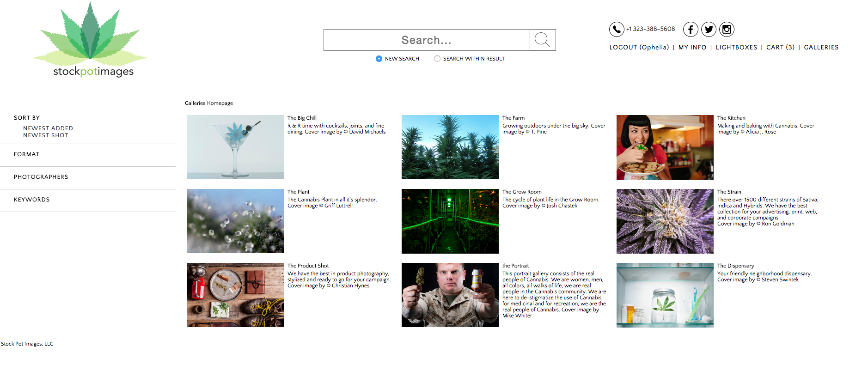Sort galleries by Newest Shot

tap(46, 135)
